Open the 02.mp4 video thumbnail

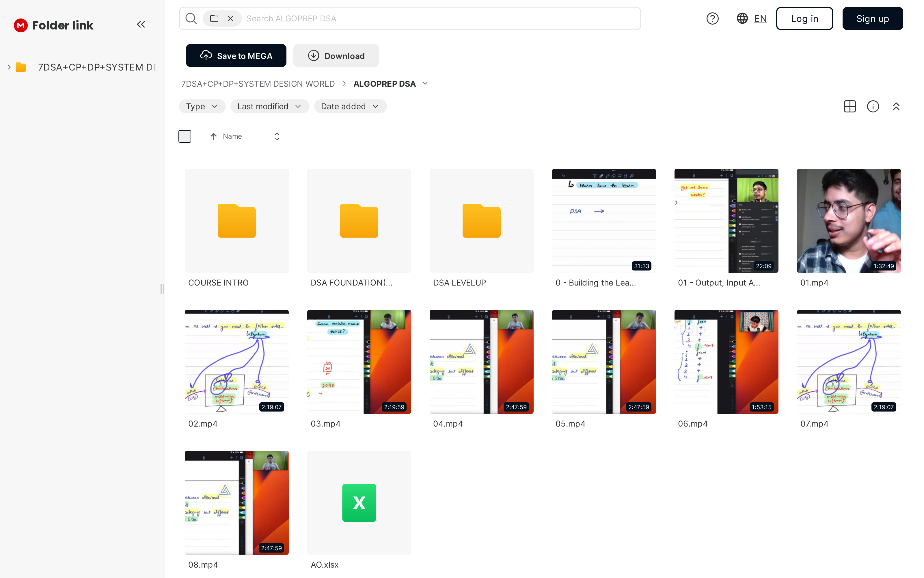point(237,362)
